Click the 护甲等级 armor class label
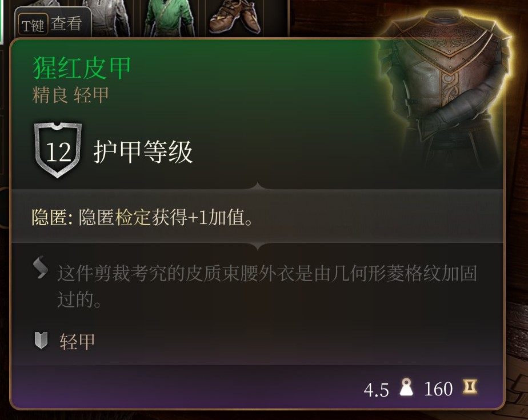This screenshot has width=528, height=420. coord(143,152)
